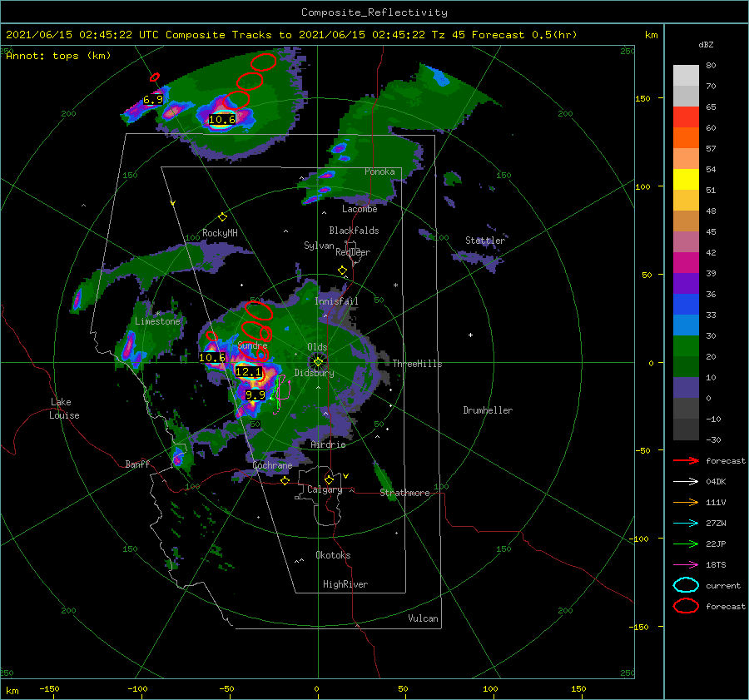
Task: Click the red forecast ellipse legend icon
Action: [686, 606]
